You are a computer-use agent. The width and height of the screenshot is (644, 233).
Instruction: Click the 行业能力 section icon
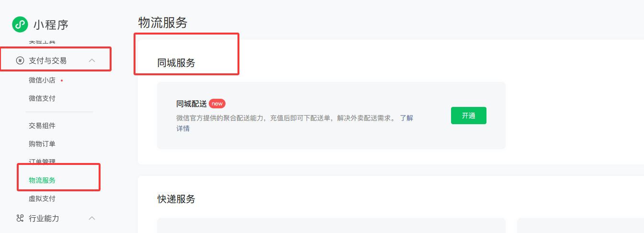pyautogui.click(x=20, y=218)
